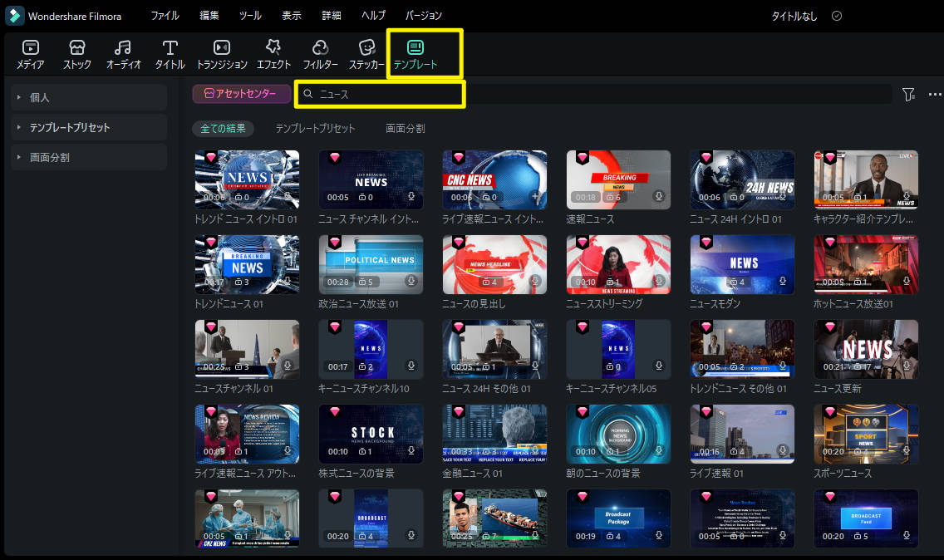Open the ヘルプ menu
This screenshot has width=944, height=560.
tap(373, 16)
